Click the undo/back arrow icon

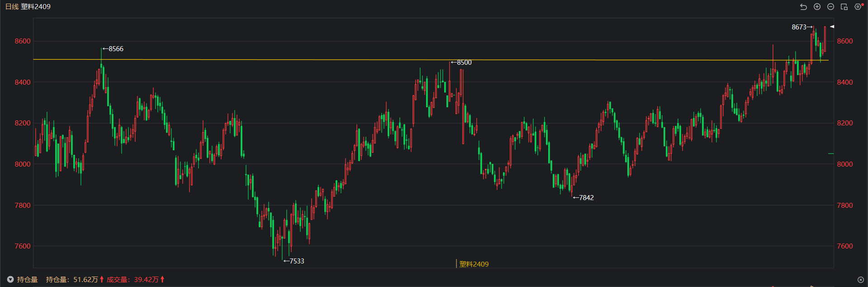click(803, 7)
